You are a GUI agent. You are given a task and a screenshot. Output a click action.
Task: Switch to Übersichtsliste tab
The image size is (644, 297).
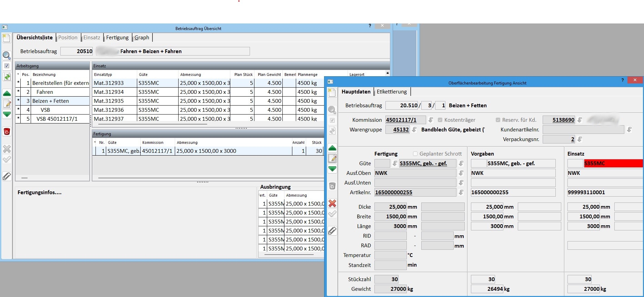coord(34,38)
